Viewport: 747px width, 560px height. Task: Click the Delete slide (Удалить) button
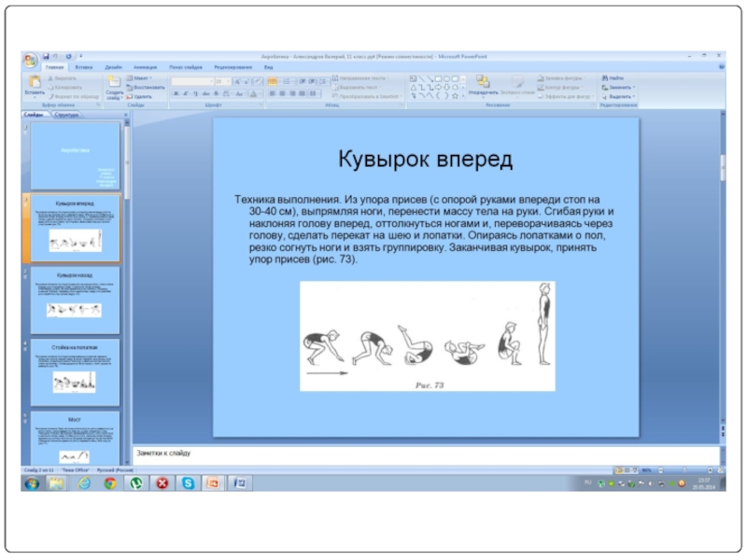coord(142,96)
